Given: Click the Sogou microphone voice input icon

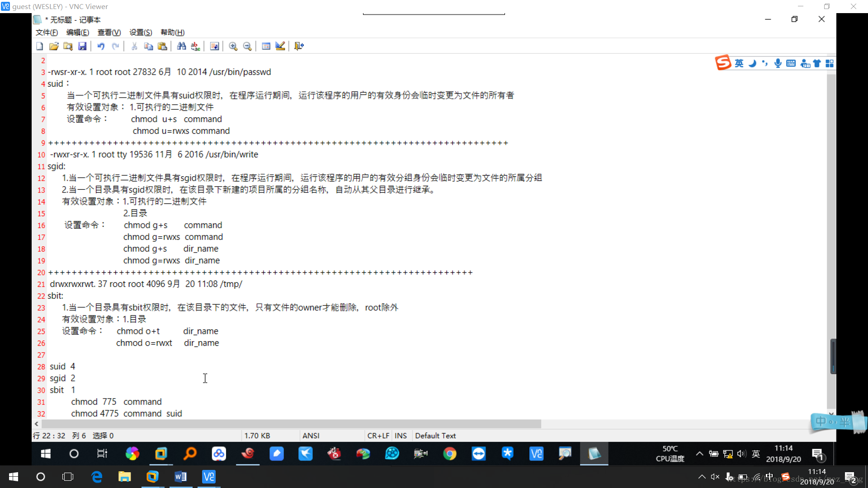Looking at the screenshot, I should (x=778, y=63).
